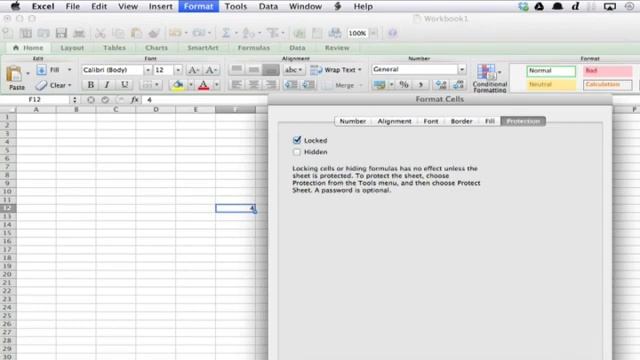640x360 pixels.
Task: Switch to the Border tab in Format Cells
Action: pyautogui.click(x=461, y=121)
